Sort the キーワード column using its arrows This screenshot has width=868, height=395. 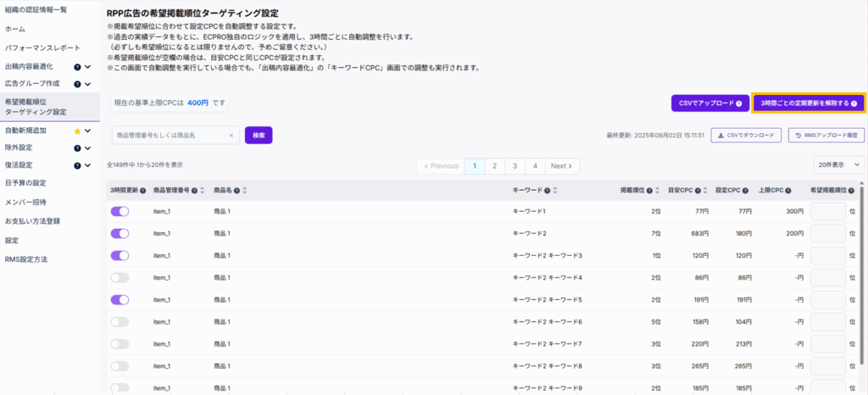556,191
